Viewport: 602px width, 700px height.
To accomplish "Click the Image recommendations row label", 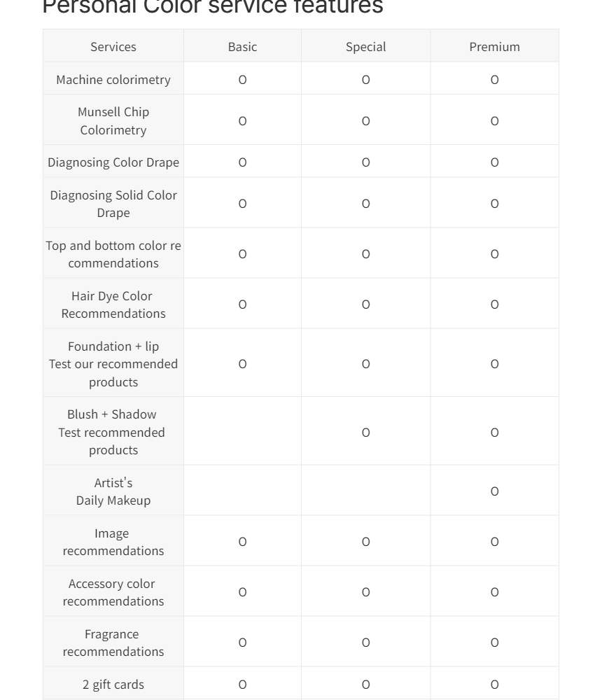I will click(x=113, y=542).
